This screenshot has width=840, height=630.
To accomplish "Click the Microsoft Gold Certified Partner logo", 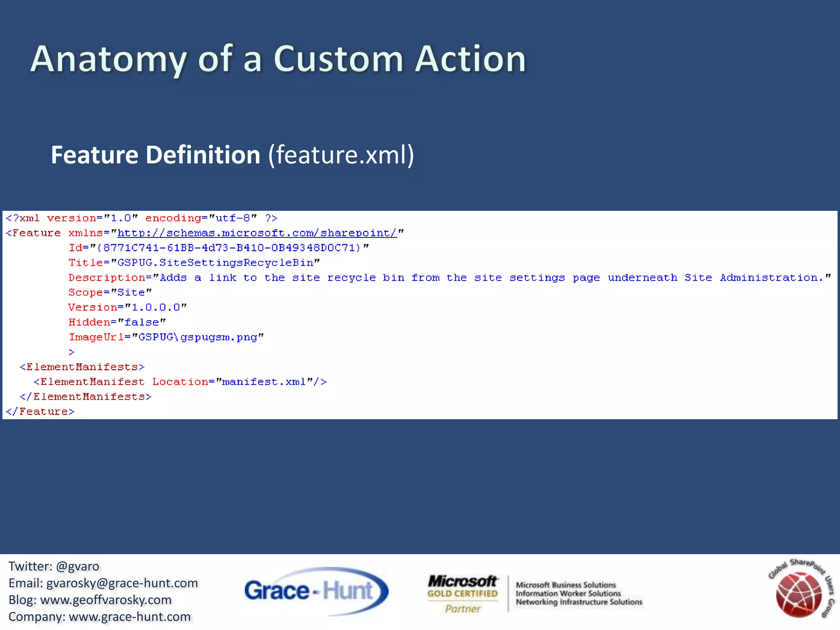I will 463,594.
